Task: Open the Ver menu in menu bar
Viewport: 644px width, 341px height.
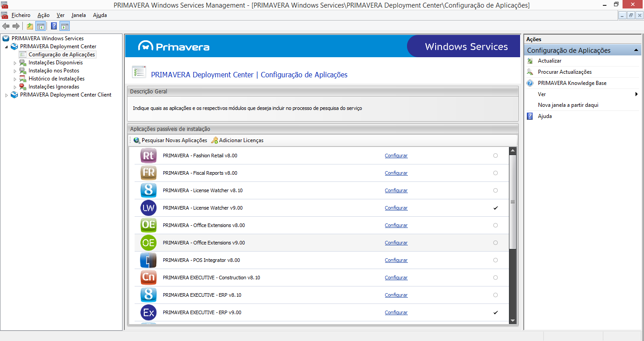Action: click(60, 15)
